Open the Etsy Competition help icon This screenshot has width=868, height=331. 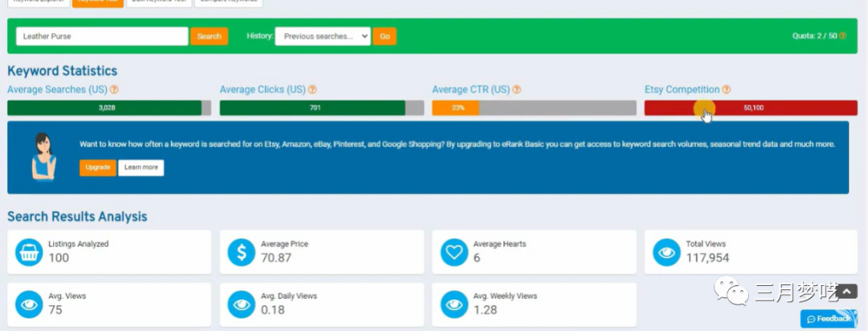point(727,90)
